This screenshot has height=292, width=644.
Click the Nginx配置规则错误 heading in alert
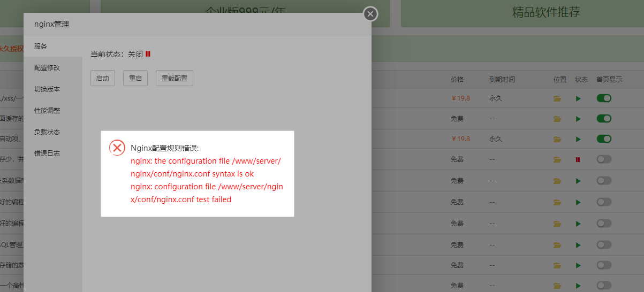pyautogui.click(x=165, y=148)
